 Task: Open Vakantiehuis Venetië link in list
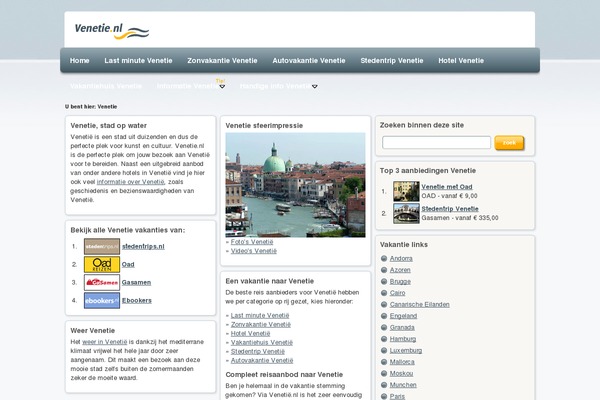[x=262, y=343]
